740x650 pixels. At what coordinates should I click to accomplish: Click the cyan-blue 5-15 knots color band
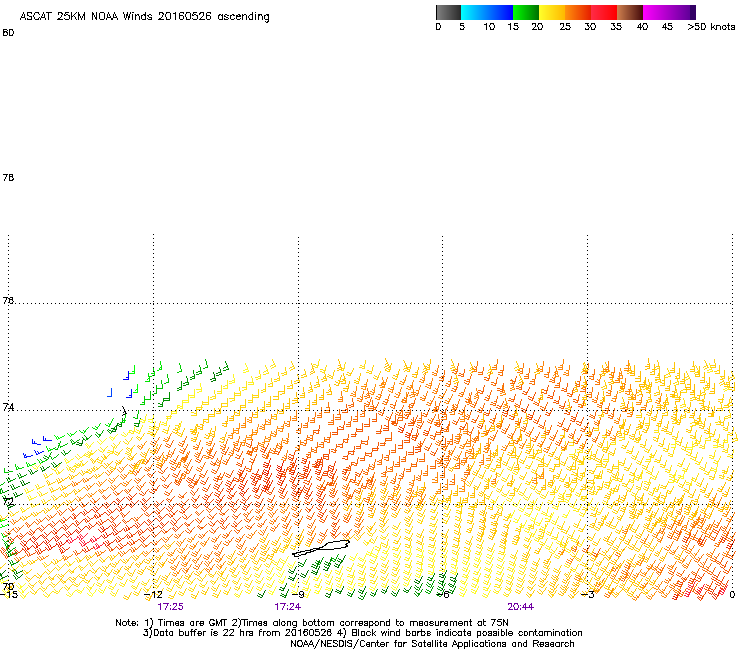[x=487, y=12]
